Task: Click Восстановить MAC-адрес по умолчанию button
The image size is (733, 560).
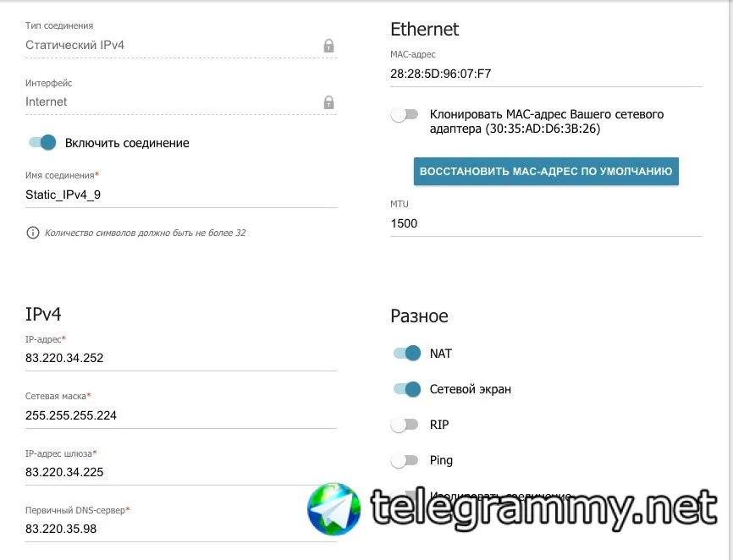Action: pos(546,172)
